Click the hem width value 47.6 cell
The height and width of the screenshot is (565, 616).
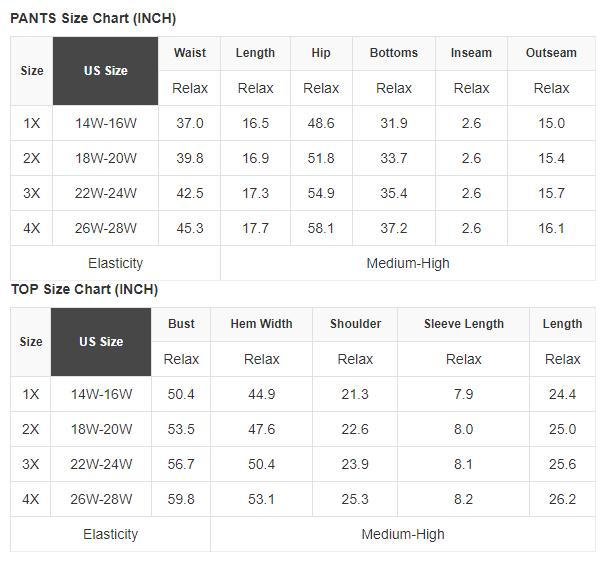click(x=262, y=429)
